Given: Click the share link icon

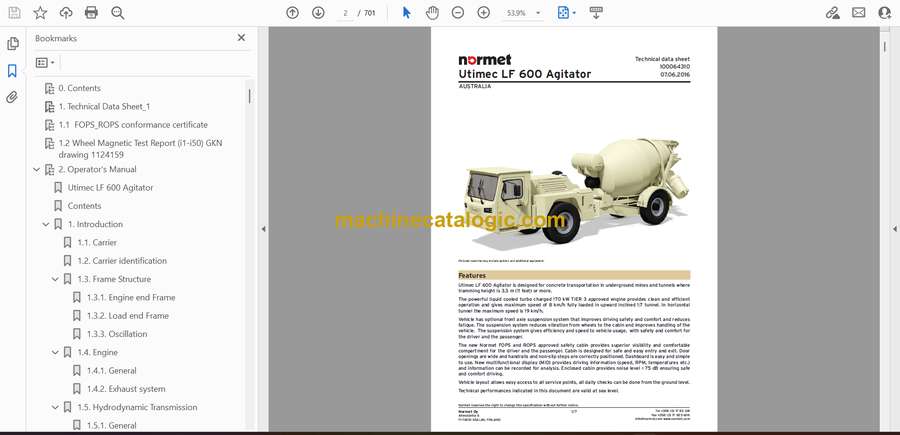Looking at the screenshot, I should (x=832, y=13).
